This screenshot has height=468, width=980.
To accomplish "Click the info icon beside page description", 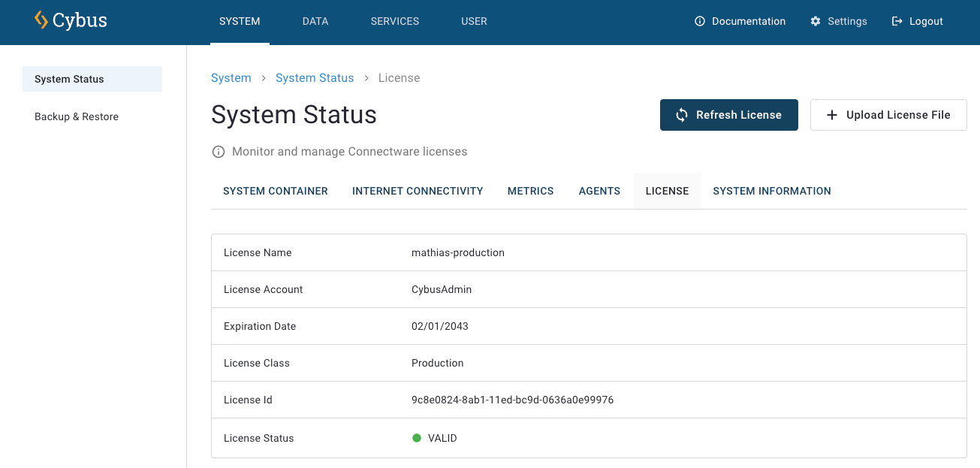I will click(219, 152).
